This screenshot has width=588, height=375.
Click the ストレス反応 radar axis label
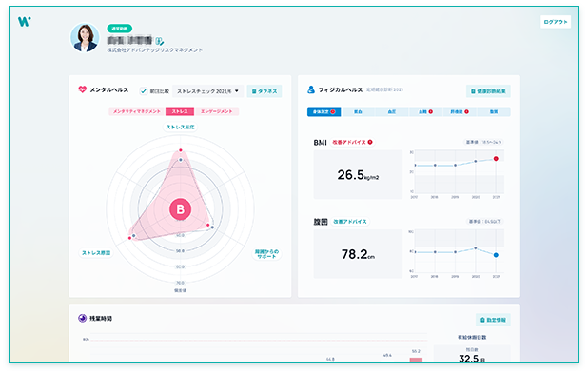coord(181,128)
